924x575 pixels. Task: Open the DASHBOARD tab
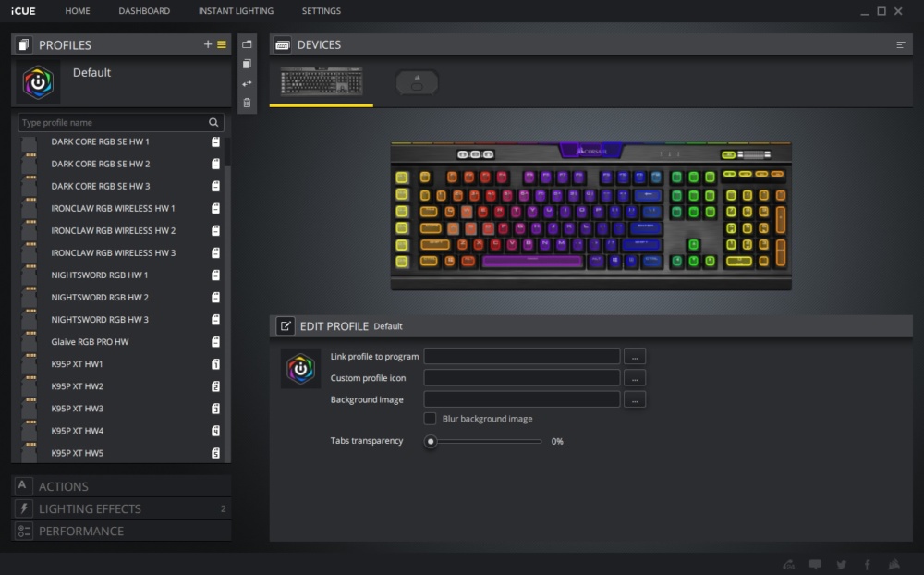144,10
